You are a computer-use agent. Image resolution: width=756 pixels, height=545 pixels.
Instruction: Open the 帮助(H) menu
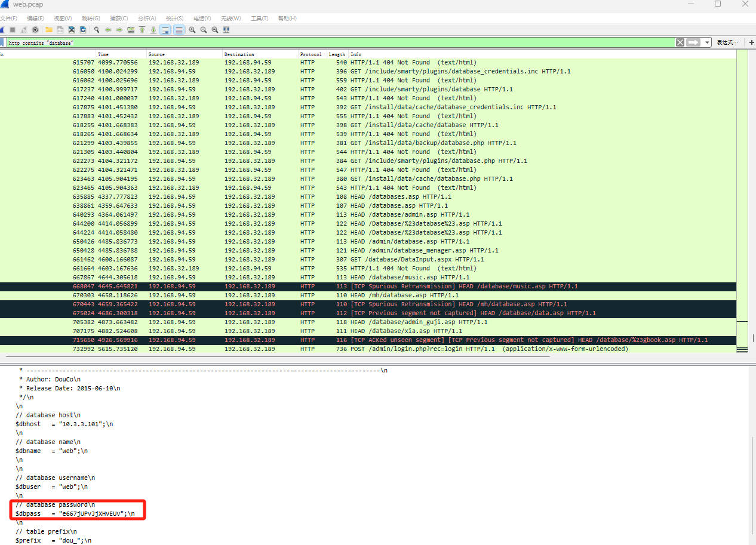(x=287, y=19)
